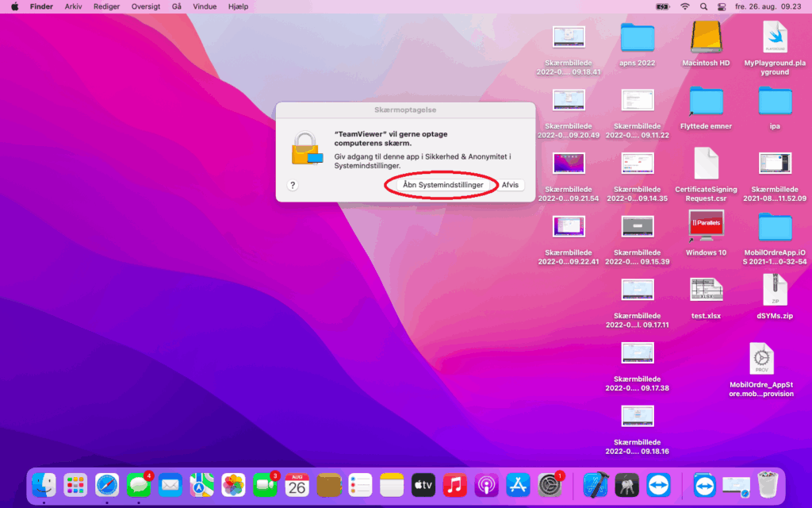Open the Oversigt menu
The image size is (812, 508).
(x=145, y=6)
